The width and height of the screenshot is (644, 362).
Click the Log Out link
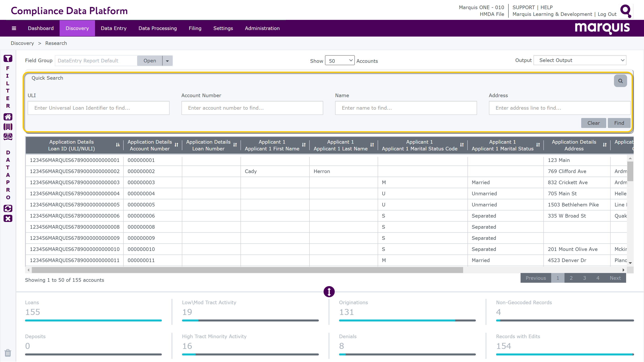(x=607, y=14)
